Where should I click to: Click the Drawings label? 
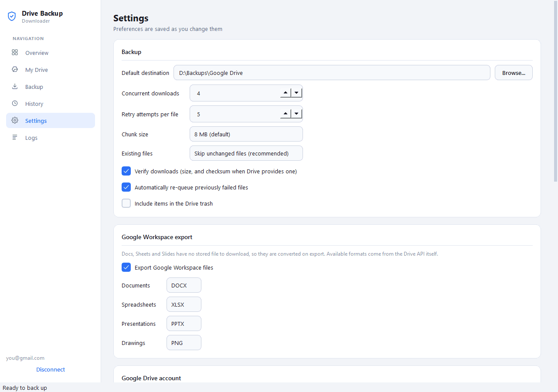tap(133, 343)
